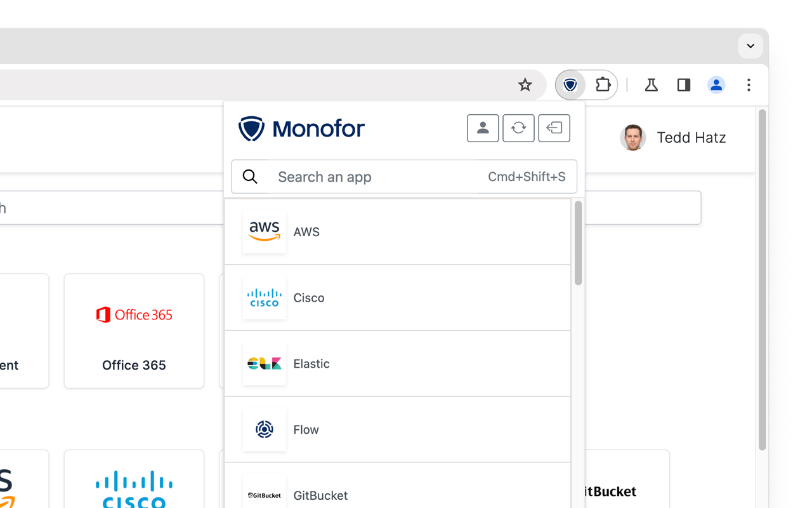Click the search magnifier icon in the popup

(250, 177)
